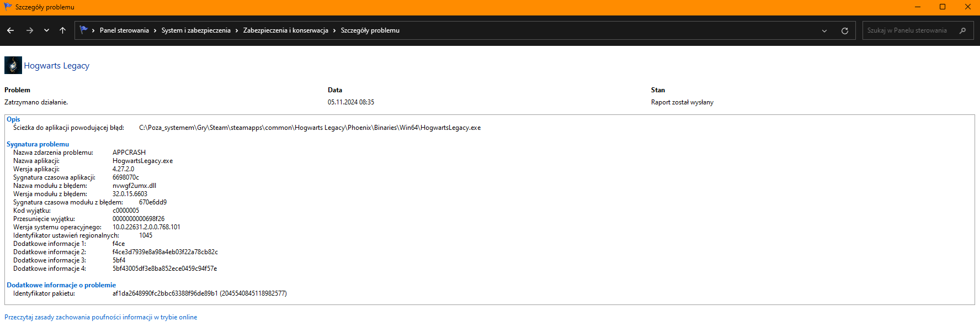Select OS version 10.0.22631.2.0.0.768.101
This screenshot has height=331, width=980.
point(146,227)
